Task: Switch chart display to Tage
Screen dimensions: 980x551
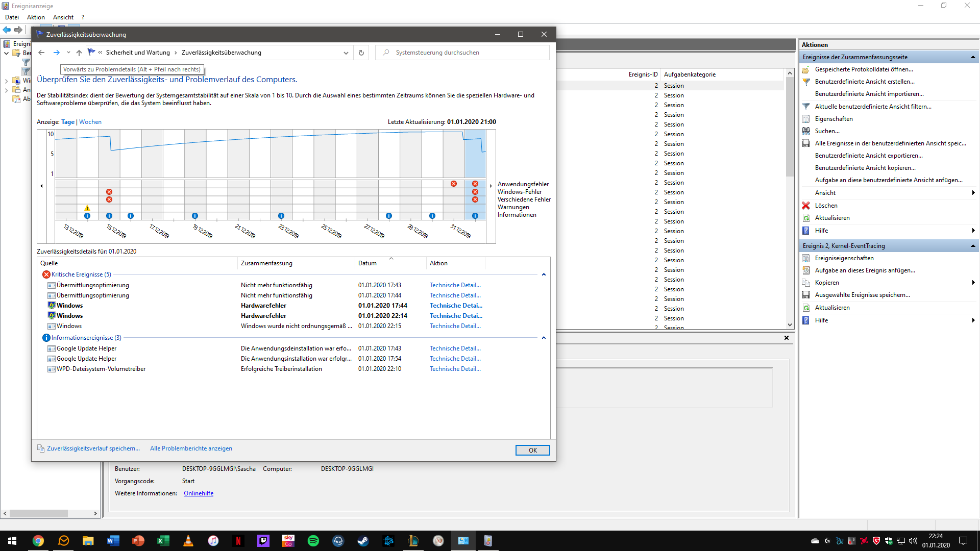Action: pyautogui.click(x=68, y=122)
